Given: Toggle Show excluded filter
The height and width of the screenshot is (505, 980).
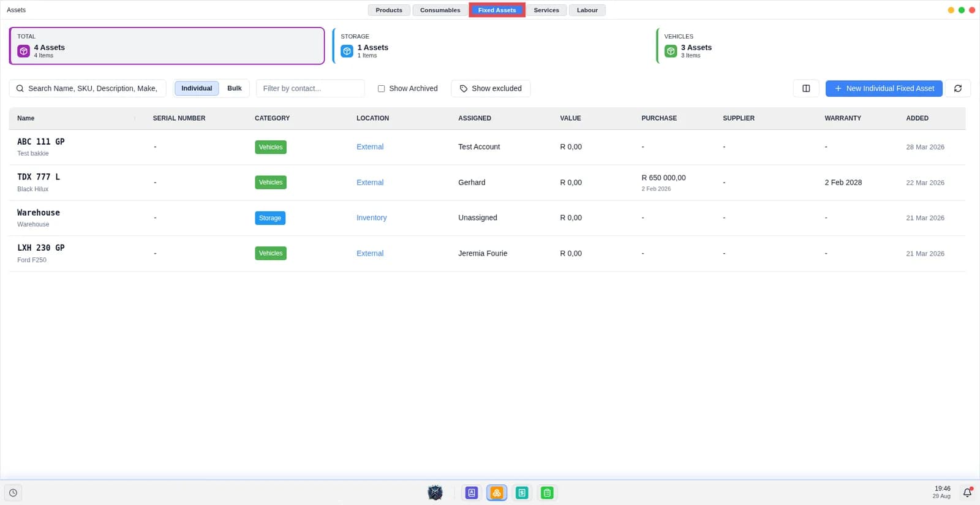Looking at the screenshot, I should point(491,88).
